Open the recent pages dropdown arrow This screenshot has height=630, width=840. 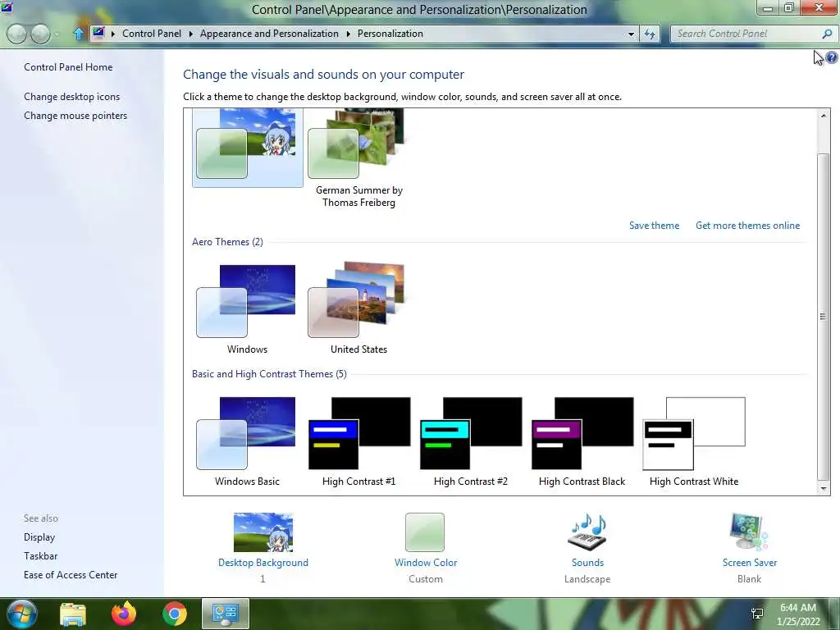(57, 34)
